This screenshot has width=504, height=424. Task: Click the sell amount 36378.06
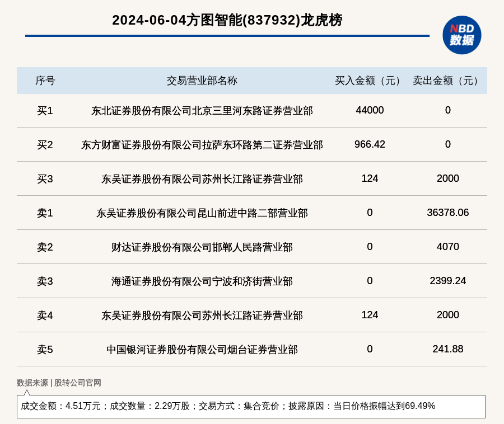[448, 213]
